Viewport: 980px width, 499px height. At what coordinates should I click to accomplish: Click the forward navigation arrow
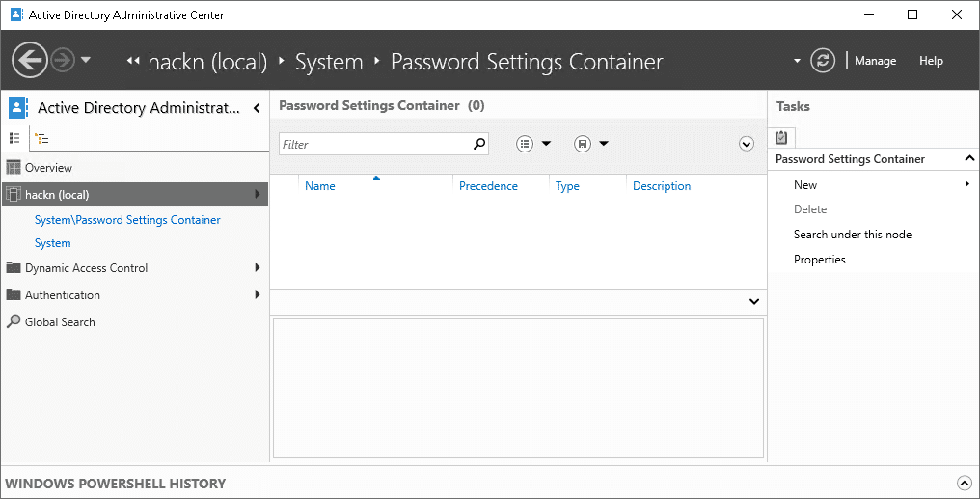click(x=63, y=61)
